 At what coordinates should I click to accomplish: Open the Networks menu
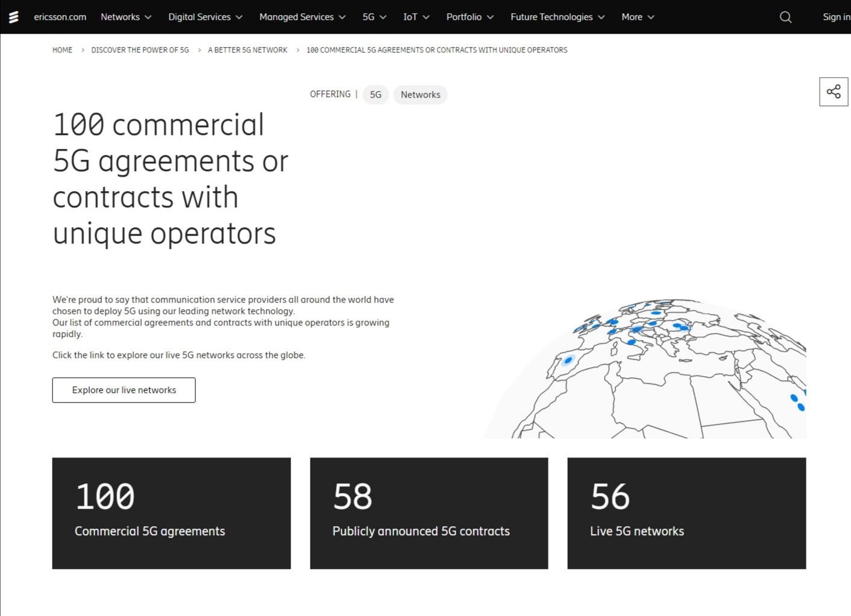coord(126,17)
